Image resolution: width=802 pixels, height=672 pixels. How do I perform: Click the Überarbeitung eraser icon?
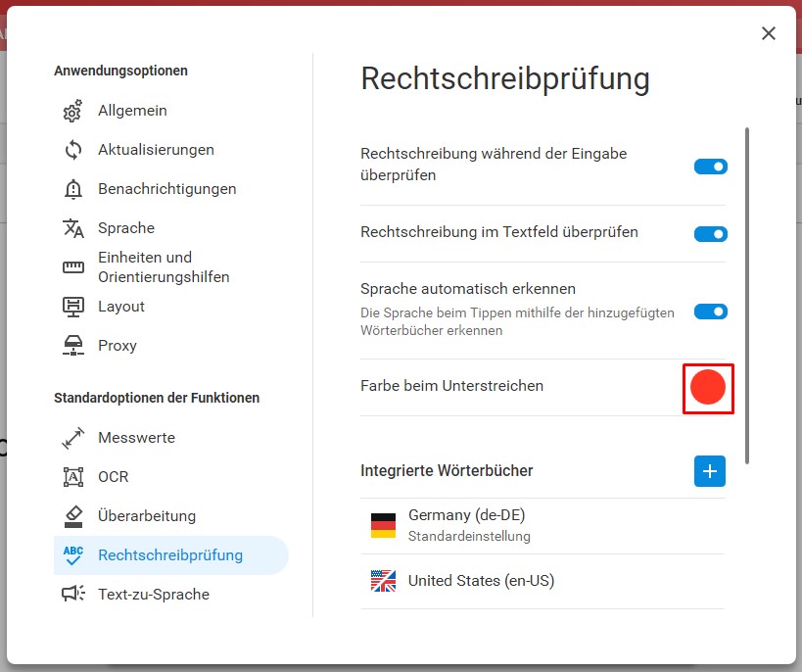(73, 516)
